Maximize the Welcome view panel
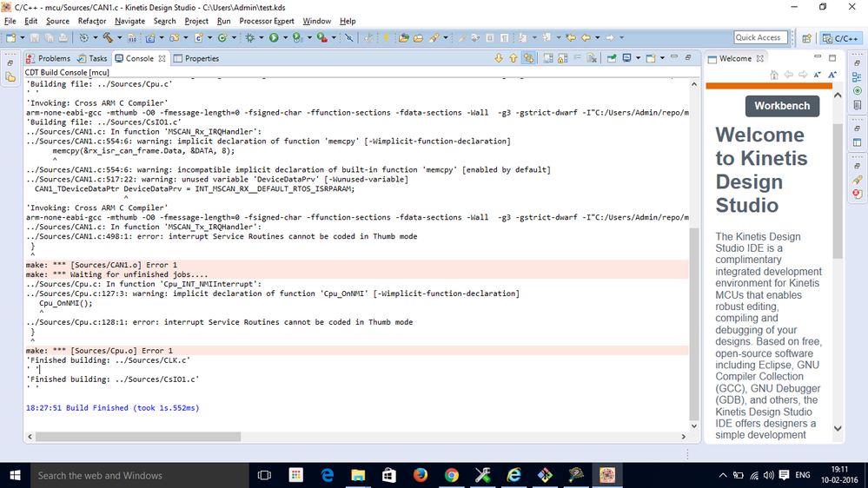868x488 pixels. coord(832,57)
